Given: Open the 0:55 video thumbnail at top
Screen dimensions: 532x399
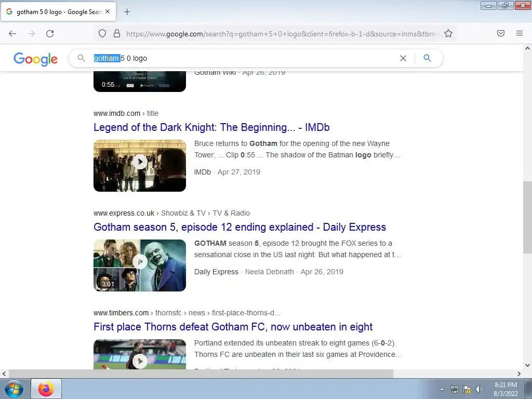Looking at the screenshot, I should [x=140, y=82].
